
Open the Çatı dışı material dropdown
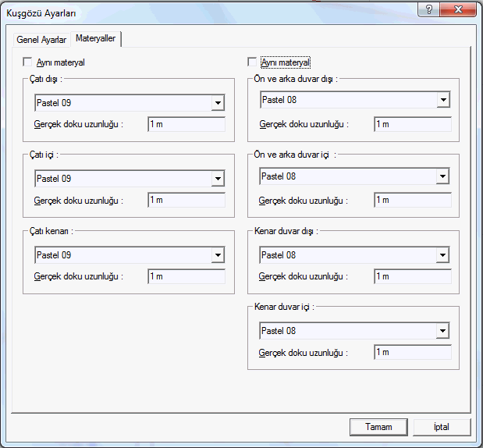(218, 103)
